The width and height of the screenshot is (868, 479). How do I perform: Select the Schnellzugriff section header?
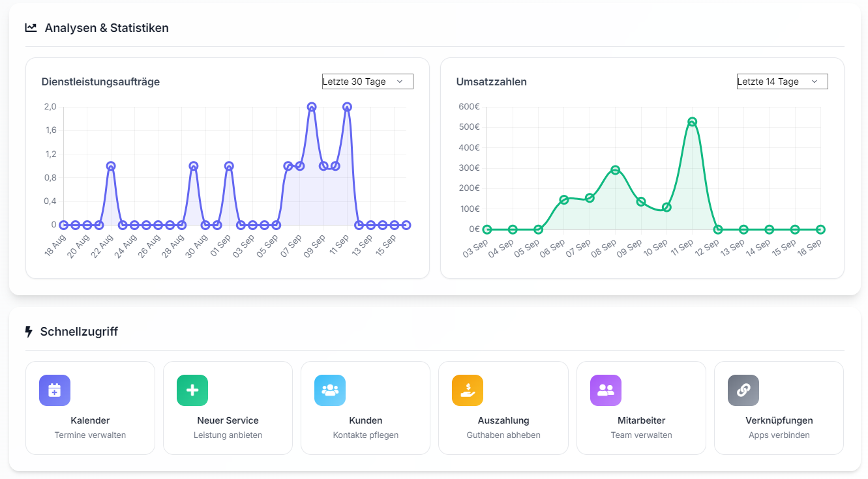79,331
